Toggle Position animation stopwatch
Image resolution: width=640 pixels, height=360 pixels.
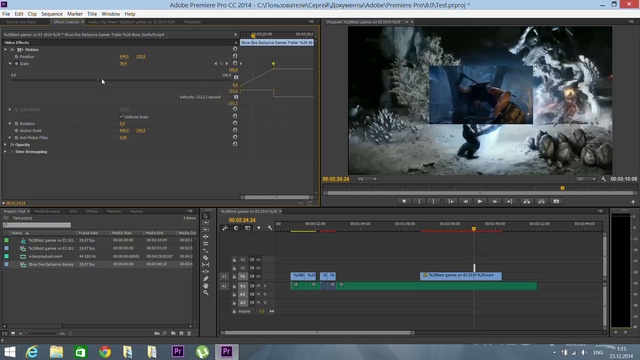(x=16, y=57)
